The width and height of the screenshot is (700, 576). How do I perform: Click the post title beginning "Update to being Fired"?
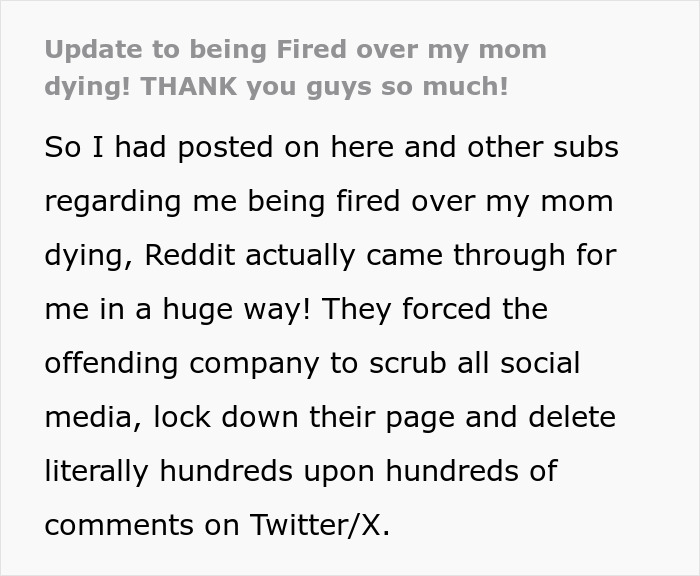[295, 51]
